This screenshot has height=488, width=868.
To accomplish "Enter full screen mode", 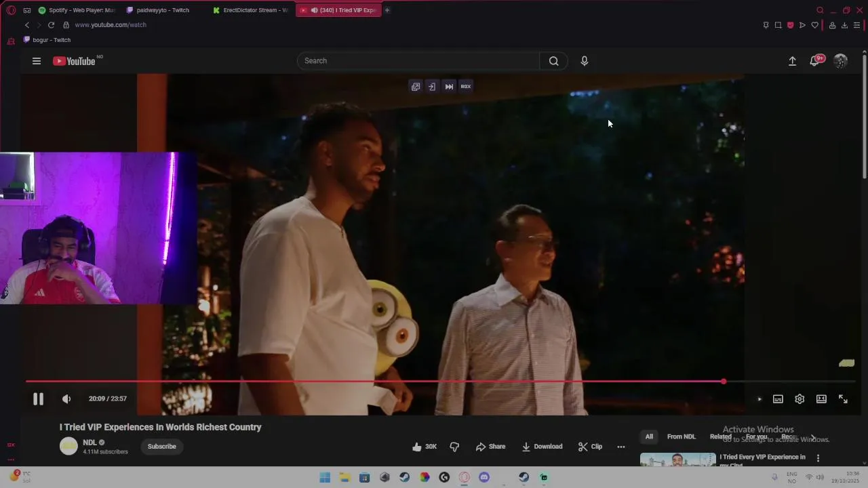I will pyautogui.click(x=843, y=399).
